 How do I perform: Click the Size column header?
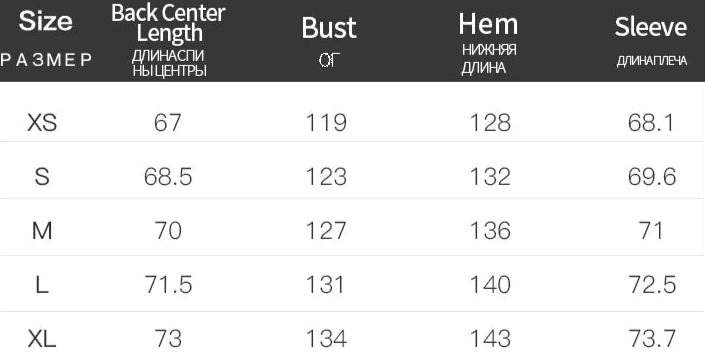45,21
